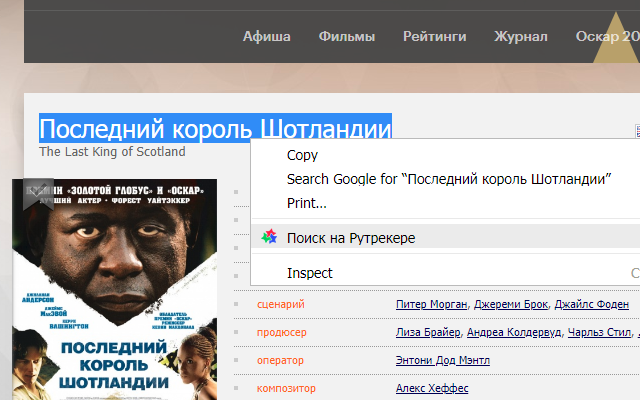This screenshot has width=640, height=400.
Task: Open the Энтони Дод Мэнтл link
Action: pos(443,360)
